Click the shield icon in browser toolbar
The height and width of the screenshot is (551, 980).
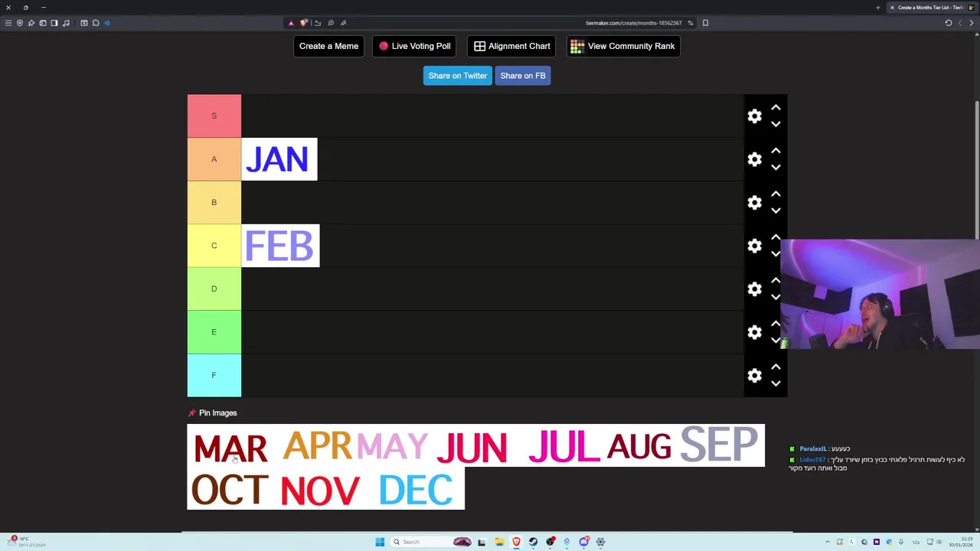pos(20,23)
